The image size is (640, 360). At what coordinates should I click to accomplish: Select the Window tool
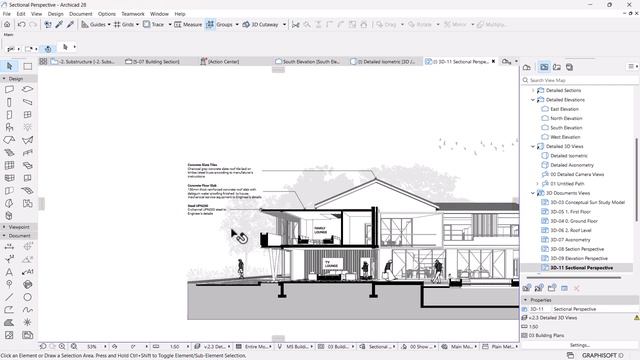pyautogui.click(x=27, y=115)
